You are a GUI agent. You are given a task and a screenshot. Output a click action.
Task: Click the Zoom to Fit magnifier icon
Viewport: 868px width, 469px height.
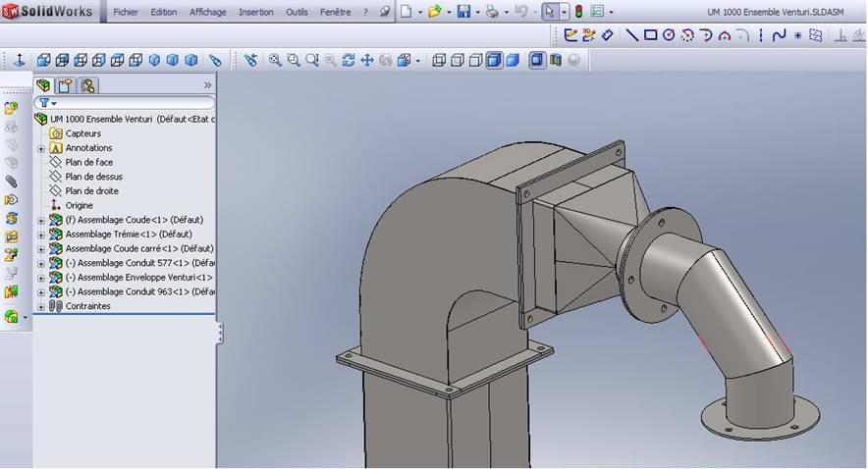275,60
